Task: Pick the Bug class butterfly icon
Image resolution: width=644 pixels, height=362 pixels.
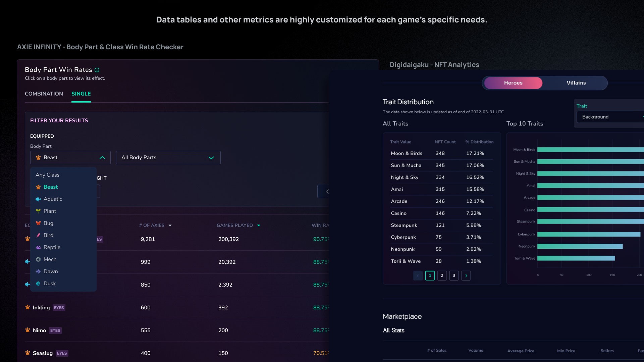Action: pos(38,223)
